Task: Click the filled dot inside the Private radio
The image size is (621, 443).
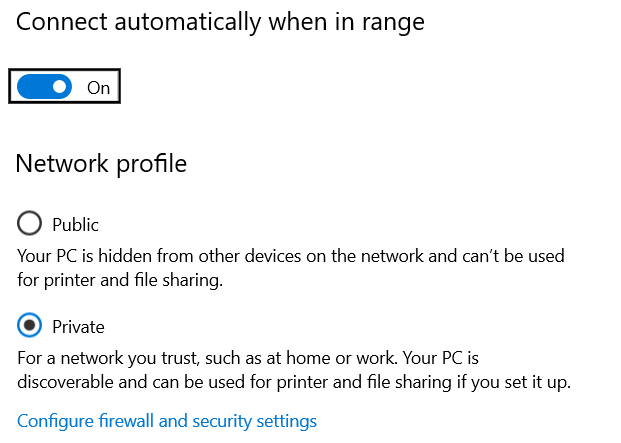Action: click(x=30, y=326)
